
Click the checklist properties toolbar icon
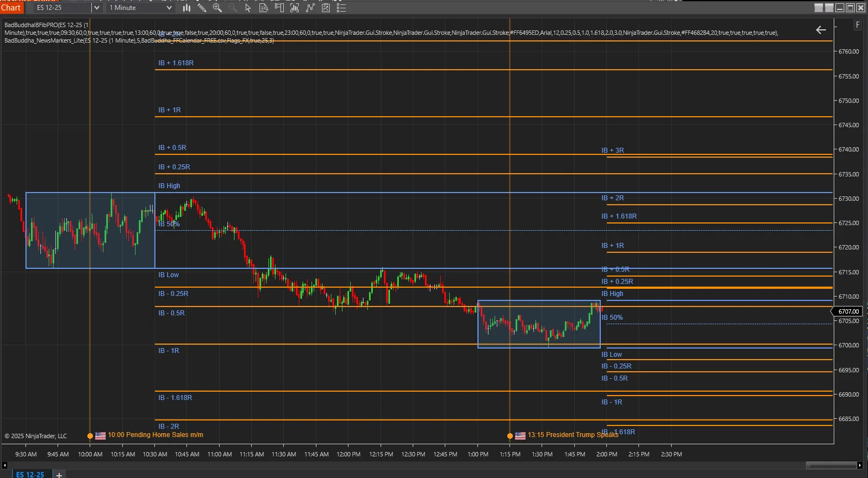click(x=326, y=8)
